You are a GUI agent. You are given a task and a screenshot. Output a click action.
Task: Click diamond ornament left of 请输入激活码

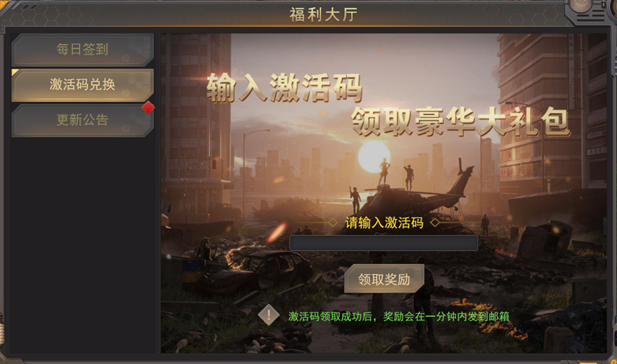point(333,223)
